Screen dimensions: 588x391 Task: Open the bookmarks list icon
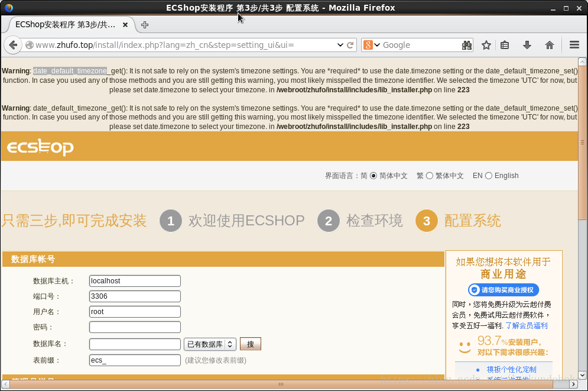tap(505, 45)
